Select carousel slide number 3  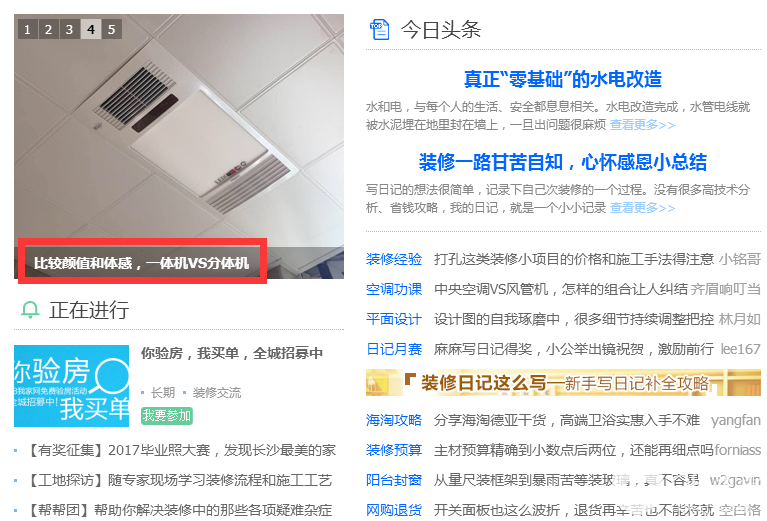[69, 29]
